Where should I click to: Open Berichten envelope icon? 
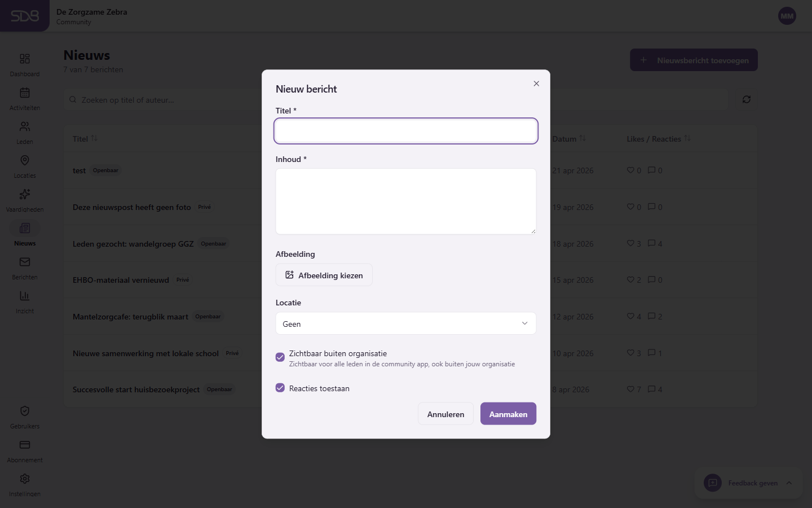[x=25, y=262]
